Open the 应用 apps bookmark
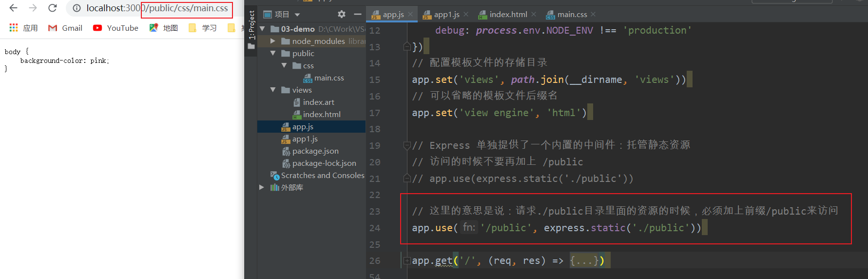 tap(23, 28)
